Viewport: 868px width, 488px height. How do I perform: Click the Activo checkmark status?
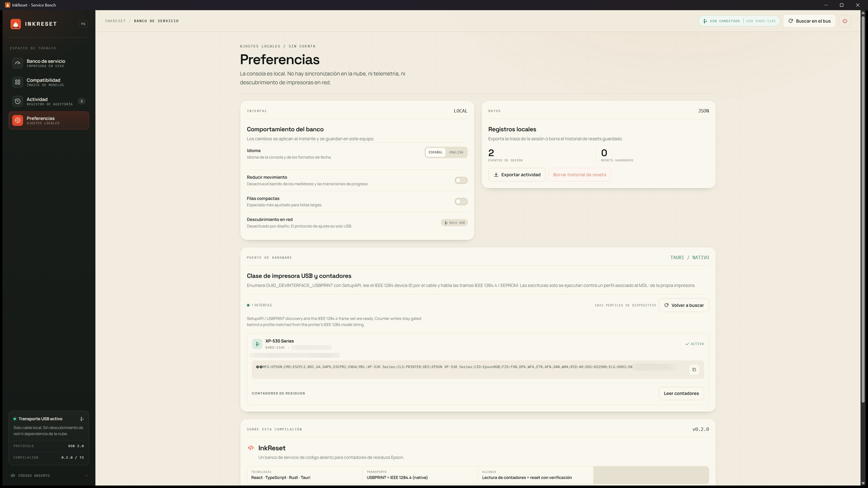(694, 344)
